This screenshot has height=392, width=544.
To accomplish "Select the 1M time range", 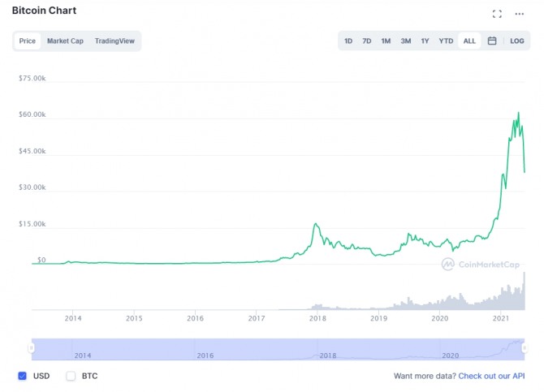I will [386, 41].
